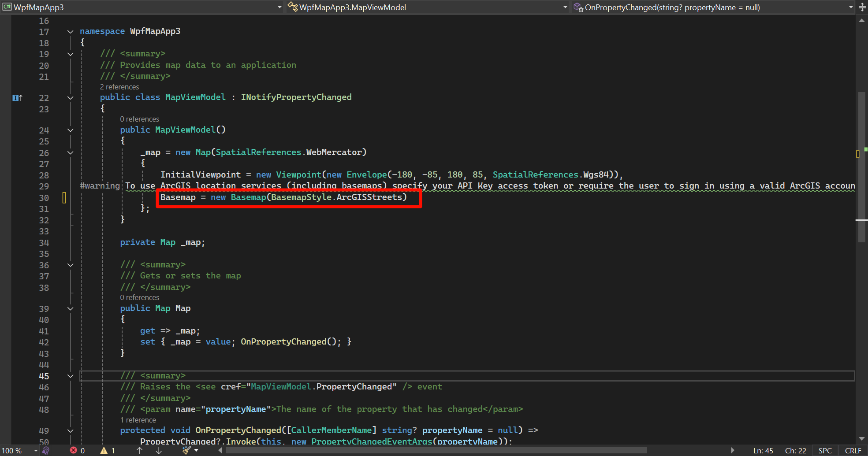Click the horizontal scroll left arrow
The width and height of the screenshot is (868, 456).
[x=220, y=450]
